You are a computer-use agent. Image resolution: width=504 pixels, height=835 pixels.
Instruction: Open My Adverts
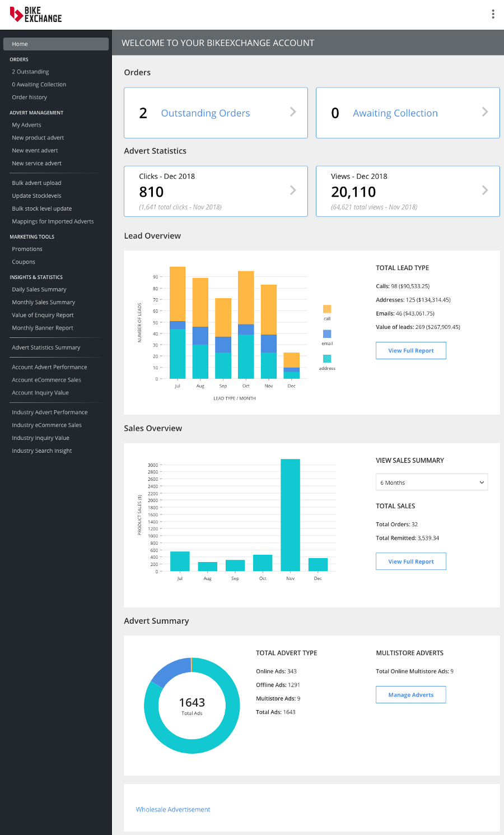pos(26,125)
